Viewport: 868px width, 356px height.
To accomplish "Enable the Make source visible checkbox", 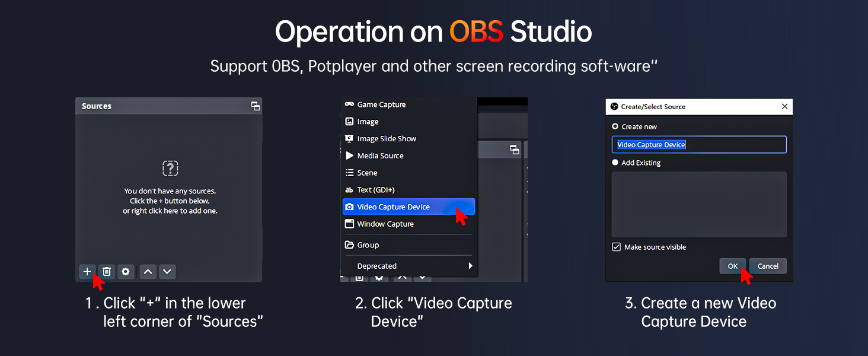I will pyautogui.click(x=616, y=247).
